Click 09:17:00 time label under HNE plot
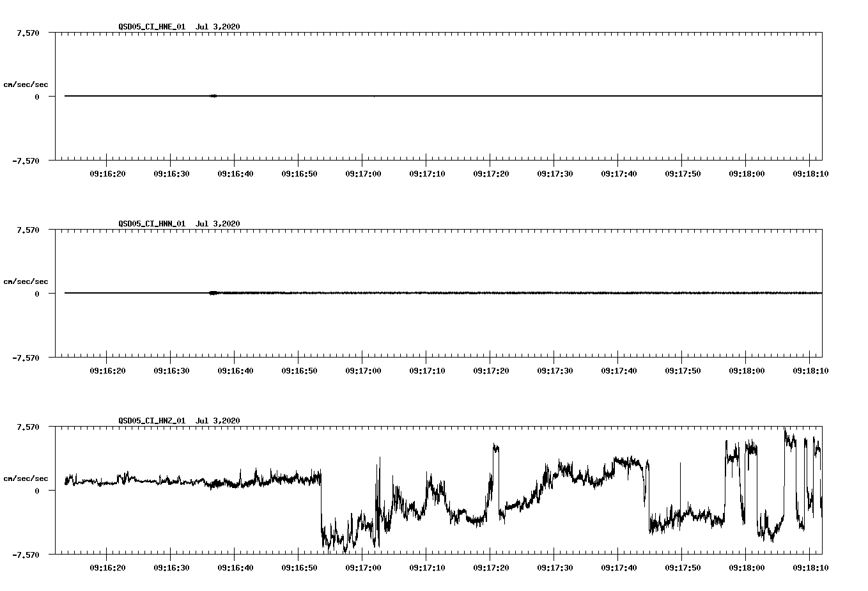 click(x=363, y=173)
